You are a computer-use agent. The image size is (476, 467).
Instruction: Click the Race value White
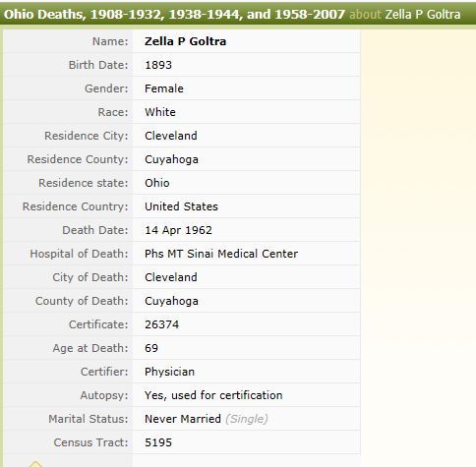[x=160, y=112]
